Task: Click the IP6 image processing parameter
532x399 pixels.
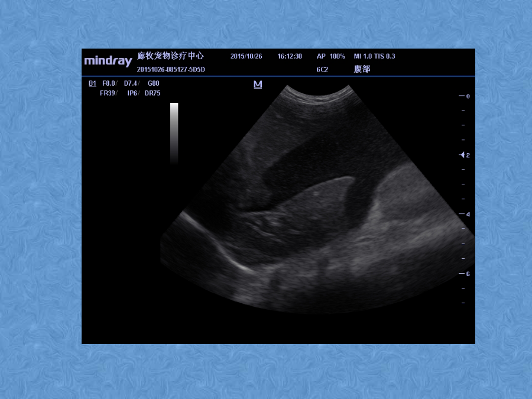Action: [x=132, y=93]
